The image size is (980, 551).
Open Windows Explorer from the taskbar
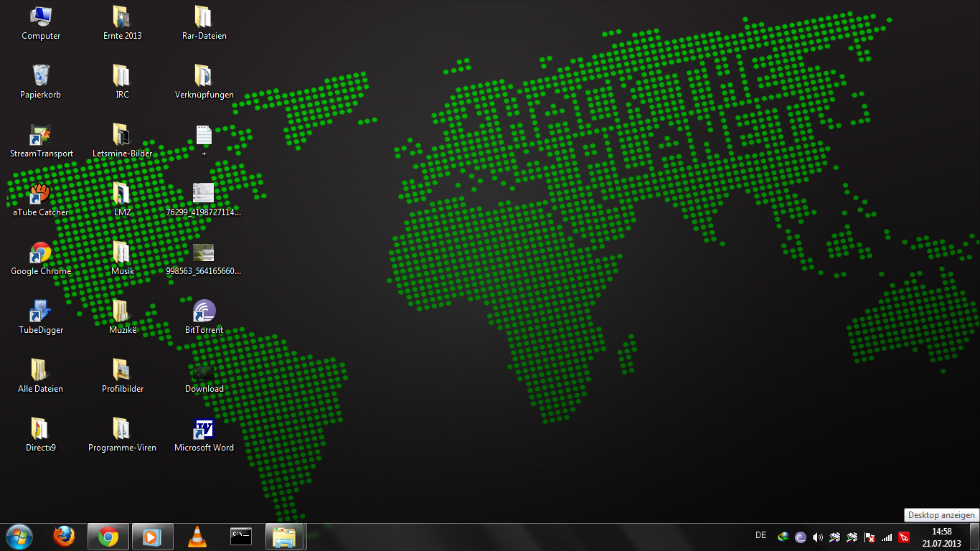[x=285, y=536]
